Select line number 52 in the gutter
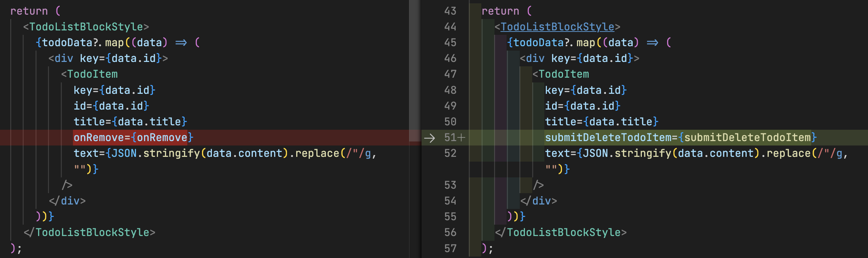This screenshot has width=868, height=258. click(450, 153)
